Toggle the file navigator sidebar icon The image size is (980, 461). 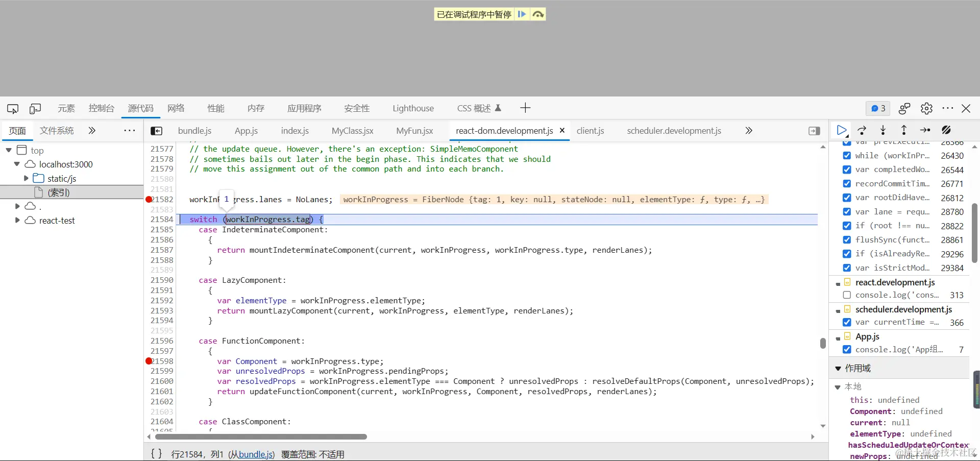[x=157, y=131]
